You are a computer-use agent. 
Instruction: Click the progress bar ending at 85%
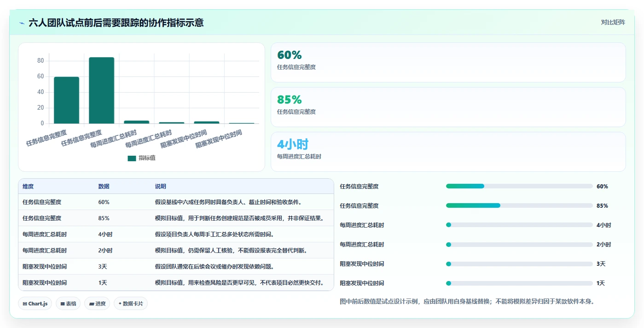click(x=519, y=205)
